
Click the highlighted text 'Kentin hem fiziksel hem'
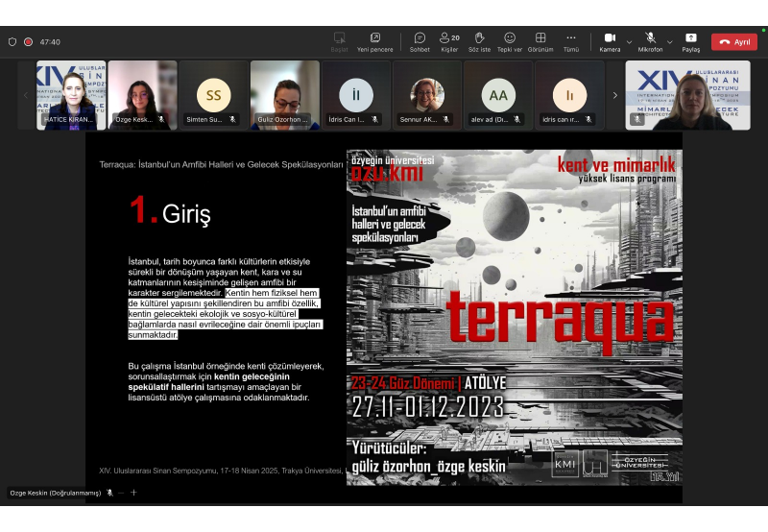pyautogui.click(x=272, y=293)
